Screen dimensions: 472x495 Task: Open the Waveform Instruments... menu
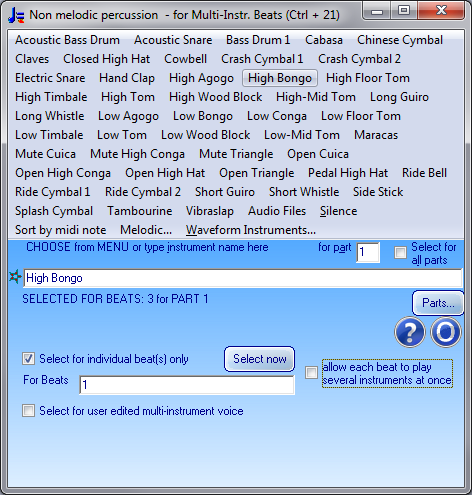pyautogui.click(x=251, y=230)
